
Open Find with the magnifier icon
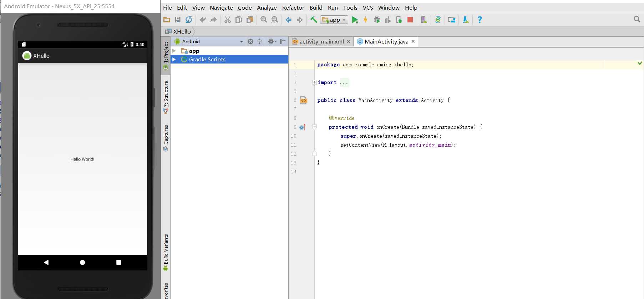click(x=264, y=20)
